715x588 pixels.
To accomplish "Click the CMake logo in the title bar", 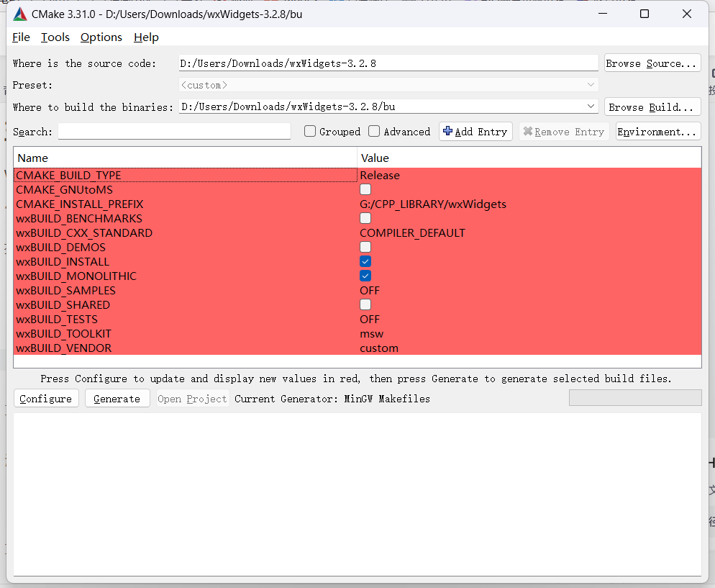I will [x=19, y=13].
